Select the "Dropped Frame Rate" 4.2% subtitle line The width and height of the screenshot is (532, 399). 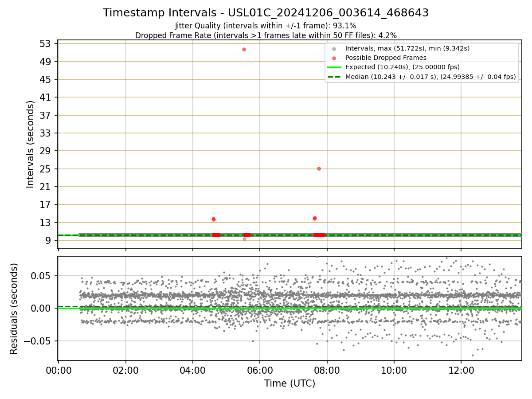266,35
